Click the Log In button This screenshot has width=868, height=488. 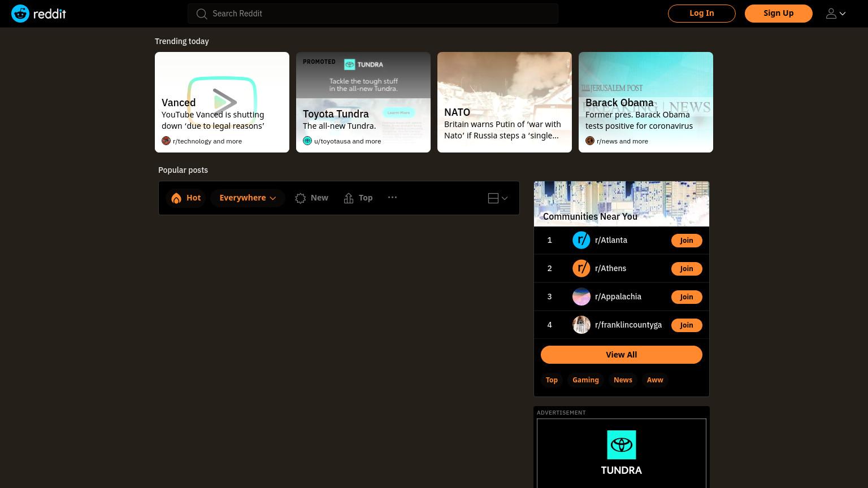click(x=702, y=14)
